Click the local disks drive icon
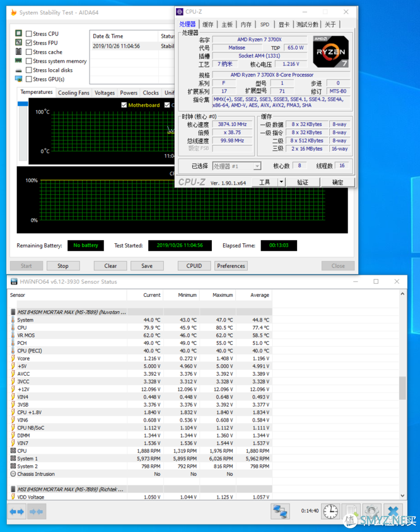The image size is (420, 532). coord(19,70)
